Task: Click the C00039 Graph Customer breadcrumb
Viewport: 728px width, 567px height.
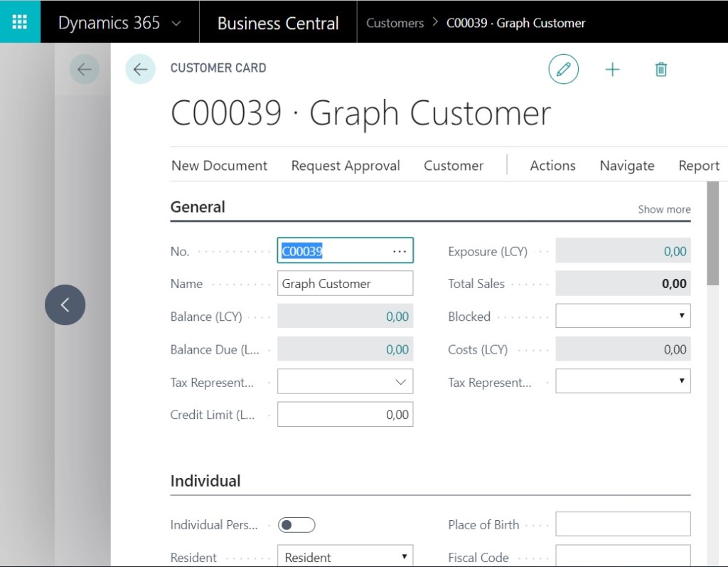Action: click(x=515, y=23)
